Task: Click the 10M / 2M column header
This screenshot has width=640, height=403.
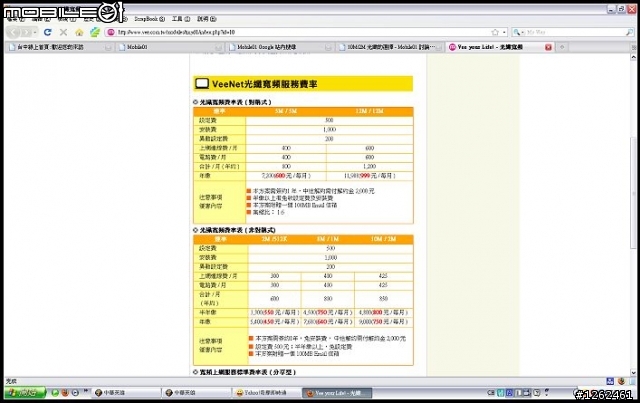Action: click(x=383, y=239)
